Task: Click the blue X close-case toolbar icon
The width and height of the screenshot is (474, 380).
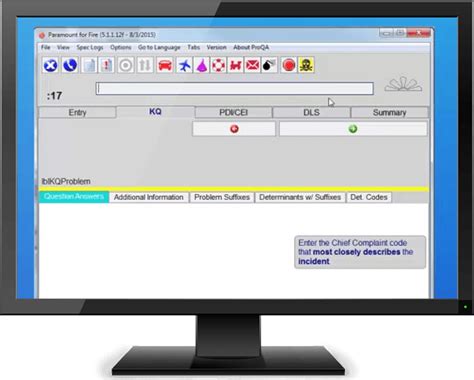Action: click(x=51, y=65)
